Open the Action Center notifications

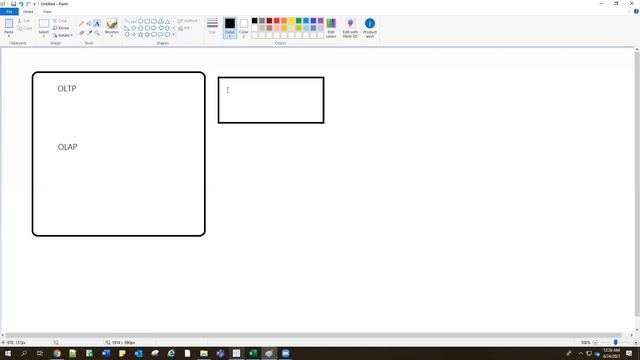629,353
